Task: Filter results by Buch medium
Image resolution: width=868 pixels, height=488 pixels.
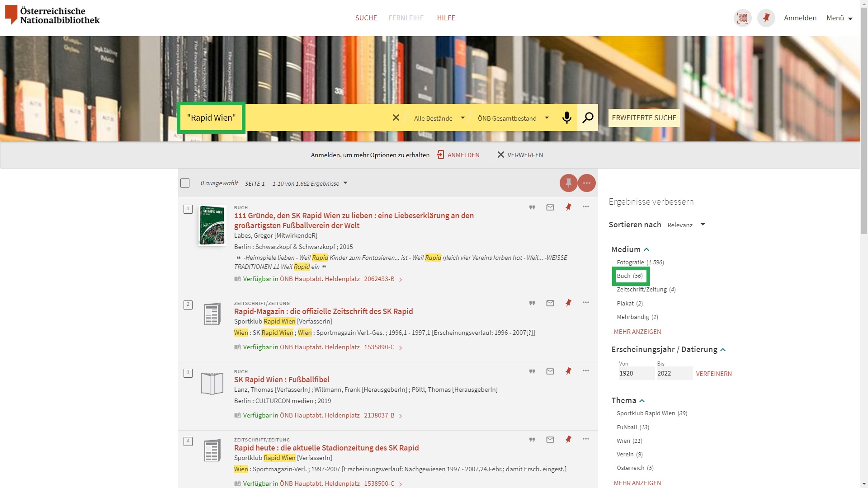Action: click(630, 276)
